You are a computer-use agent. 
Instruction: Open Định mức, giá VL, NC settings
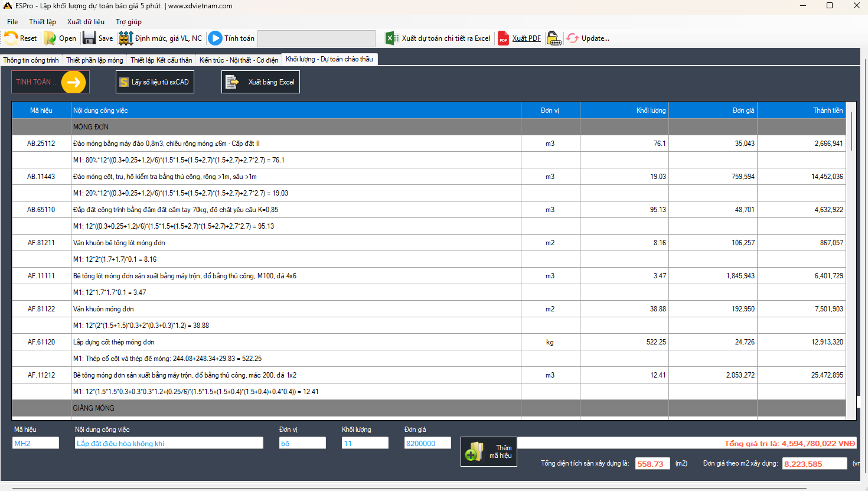[126, 38]
